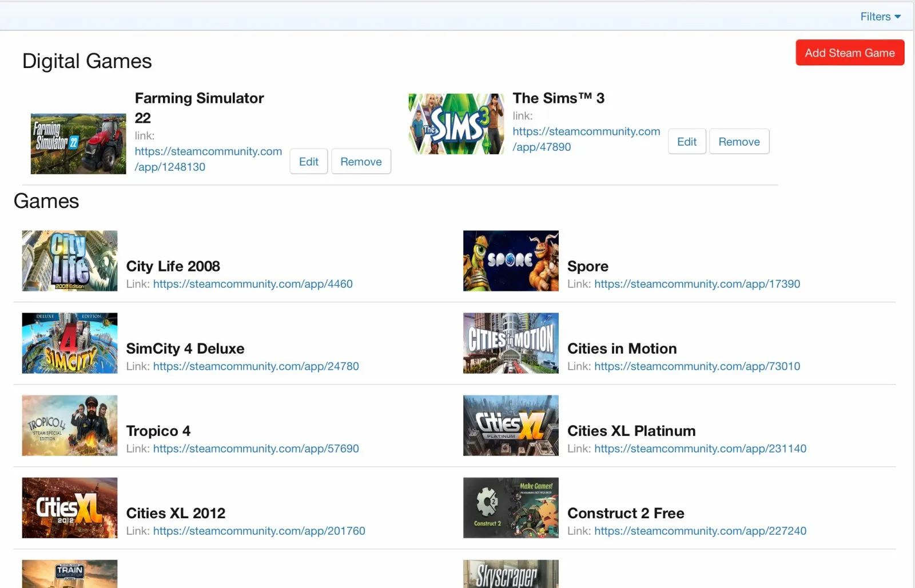Click the Cities in Motion artwork
This screenshot has width=915, height=588.
point(511,343)
